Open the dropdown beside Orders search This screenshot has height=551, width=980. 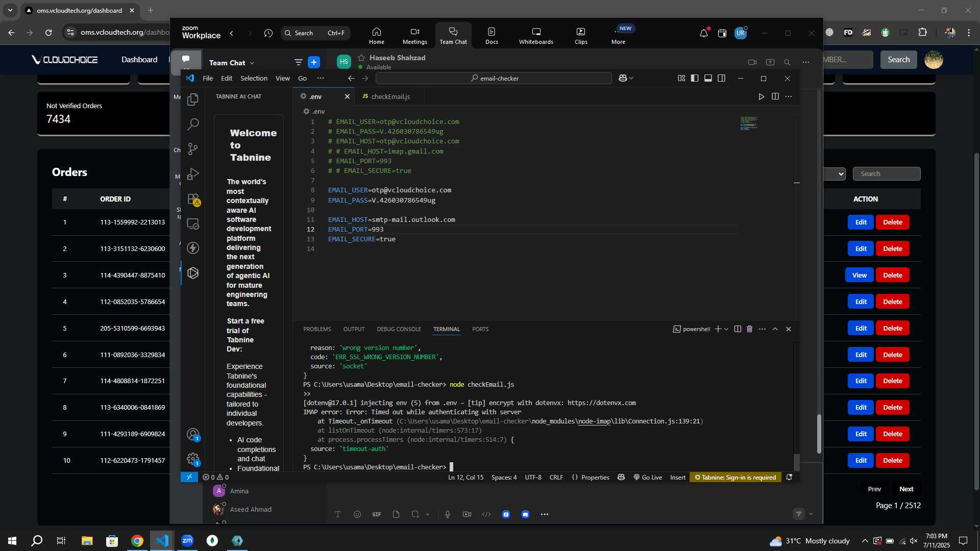tap(835, 174)
